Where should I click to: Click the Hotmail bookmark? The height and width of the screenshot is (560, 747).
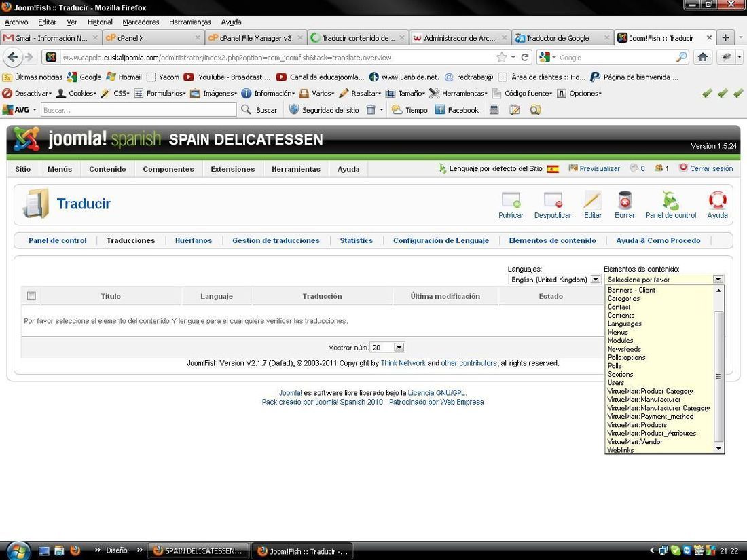[124, 77]
